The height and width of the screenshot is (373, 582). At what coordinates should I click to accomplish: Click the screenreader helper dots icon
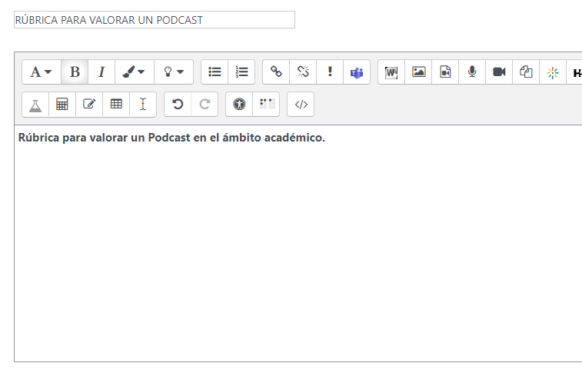pos(267,104)
